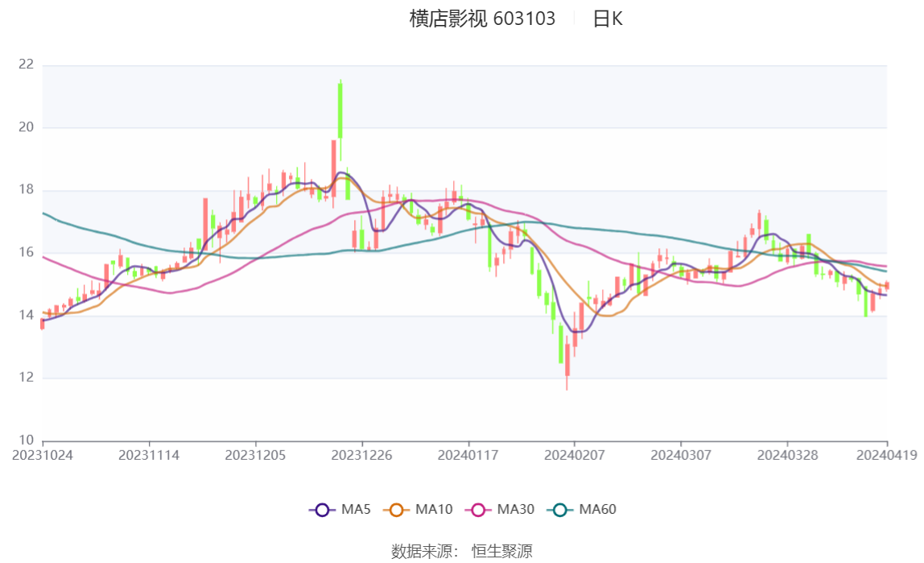Click the 恒生聚源 data source text
This screenshot has height=563, width=924.
tap(501, 552)
